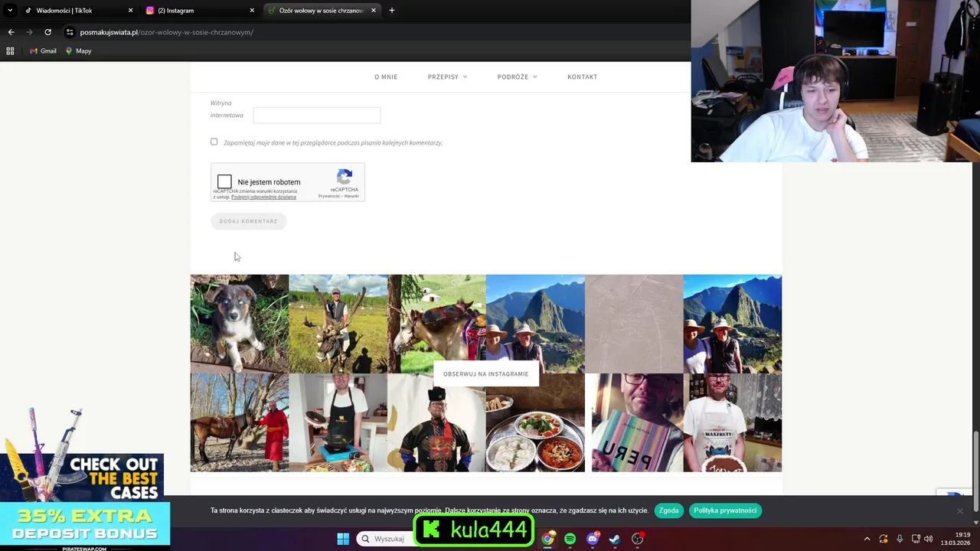The image size is (980, 551).
Task: Open the tab search dropdown arrow
Action: point(10,11)
